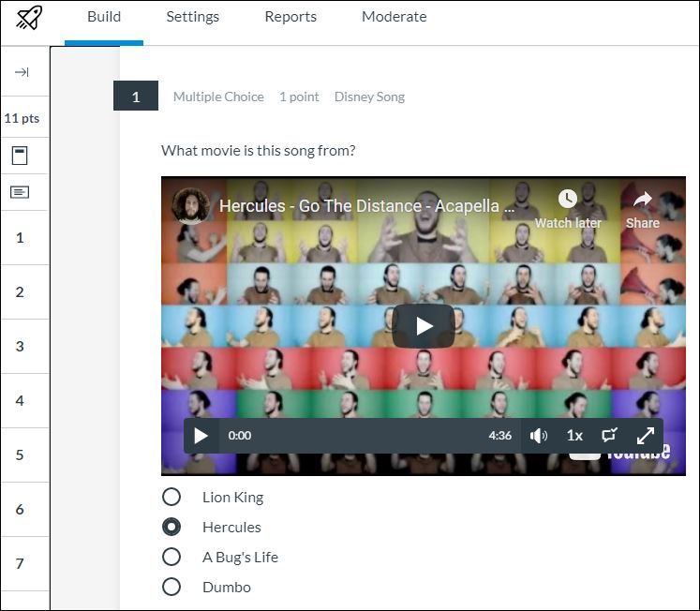
Task: Open the Settings tab
Action: pyautogui.click(x=192, y=17)
